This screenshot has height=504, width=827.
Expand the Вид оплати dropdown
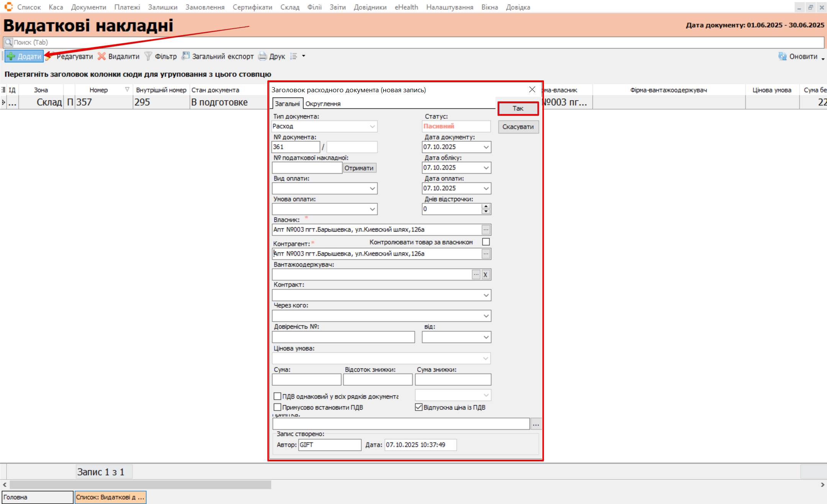(x=372, y=188)
